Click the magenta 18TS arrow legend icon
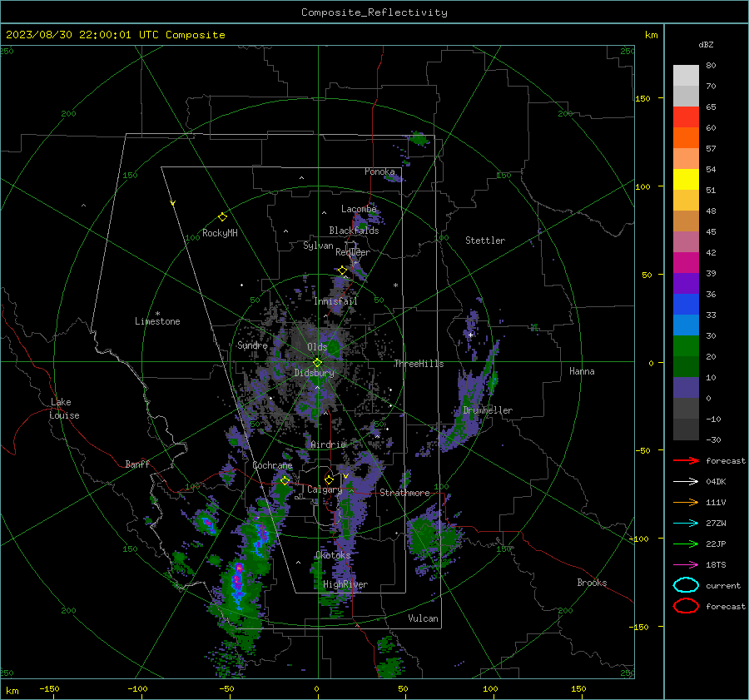Viewport: 749px width, 700px height. pos(686,565)
